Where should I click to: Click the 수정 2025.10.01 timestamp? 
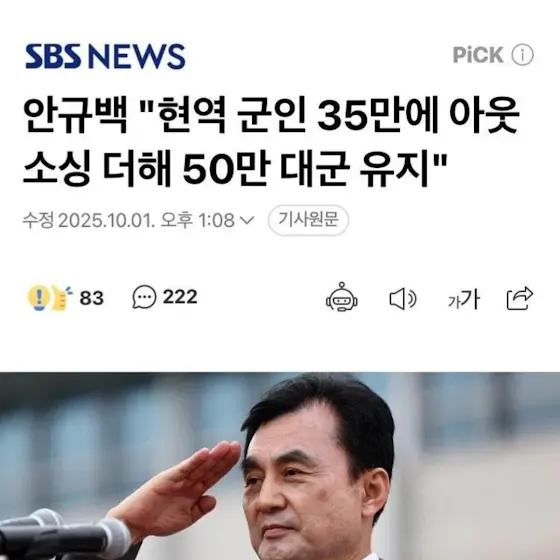[129, 220]
